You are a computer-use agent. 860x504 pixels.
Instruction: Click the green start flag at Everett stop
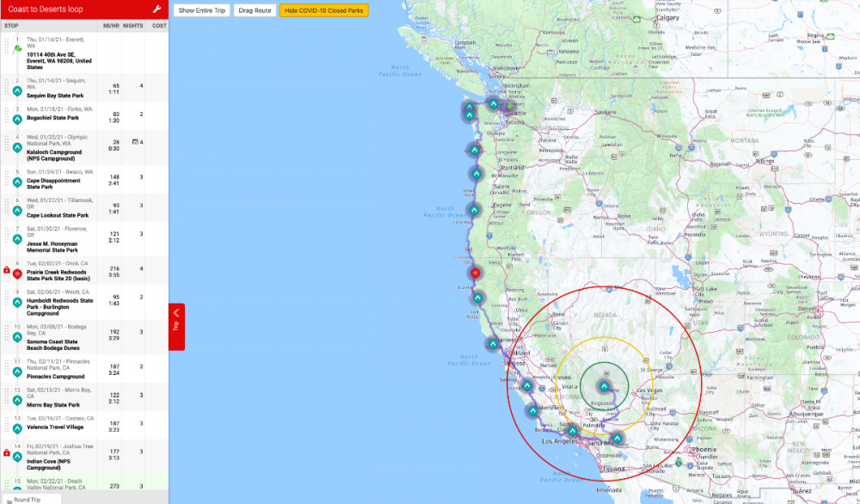coord(17,49)
